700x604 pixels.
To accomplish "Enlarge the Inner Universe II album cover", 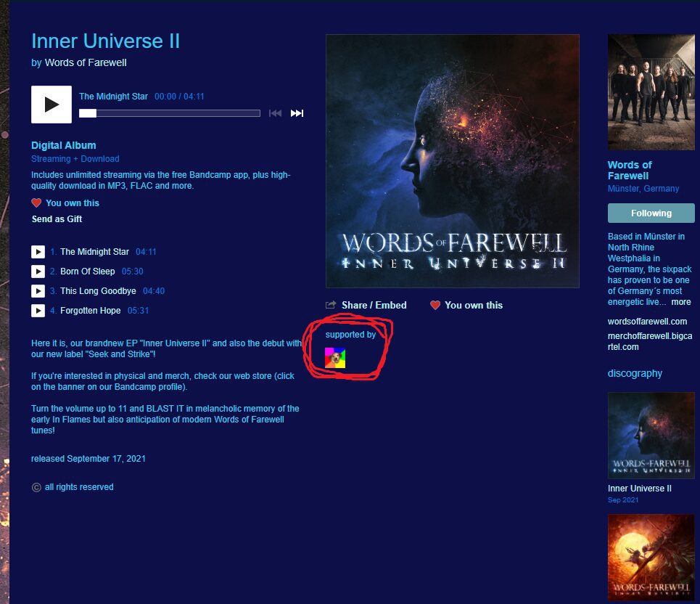I will [x=453, y=161].
